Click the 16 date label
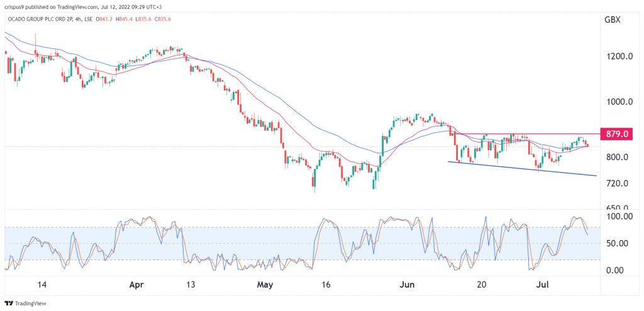This screenshot has width=644, height=311. click(326, 285)
